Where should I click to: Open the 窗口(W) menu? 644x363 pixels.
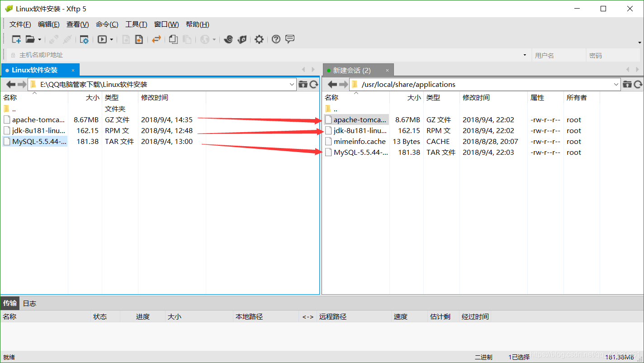(x=166, y=24)
